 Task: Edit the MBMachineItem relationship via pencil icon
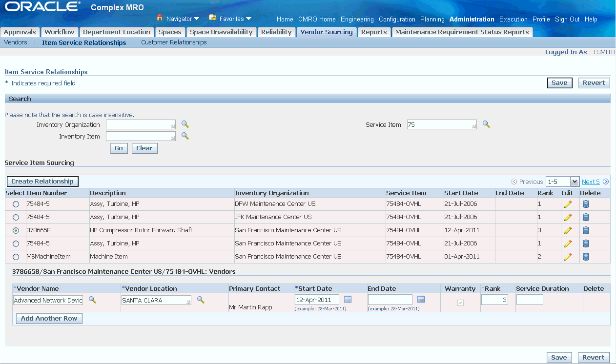(568, 257)
